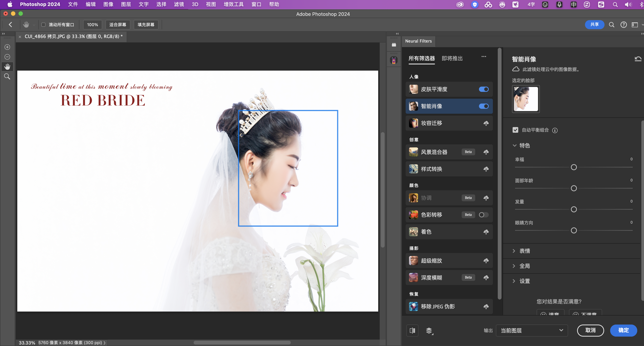Open the 滤镜 menu in menu bar
The height and width of the screenshot is (346, 644).
(x=179, y=4)
